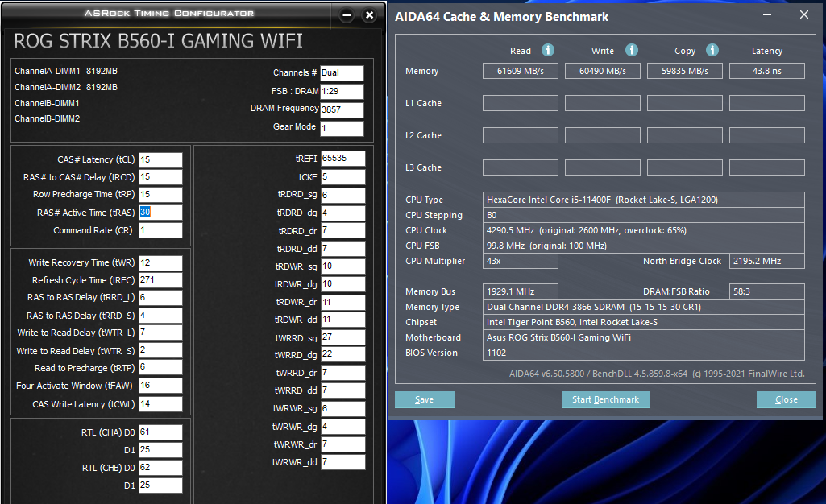
Task: Click the CPU Stepping value B0
Action: [644, 215]
